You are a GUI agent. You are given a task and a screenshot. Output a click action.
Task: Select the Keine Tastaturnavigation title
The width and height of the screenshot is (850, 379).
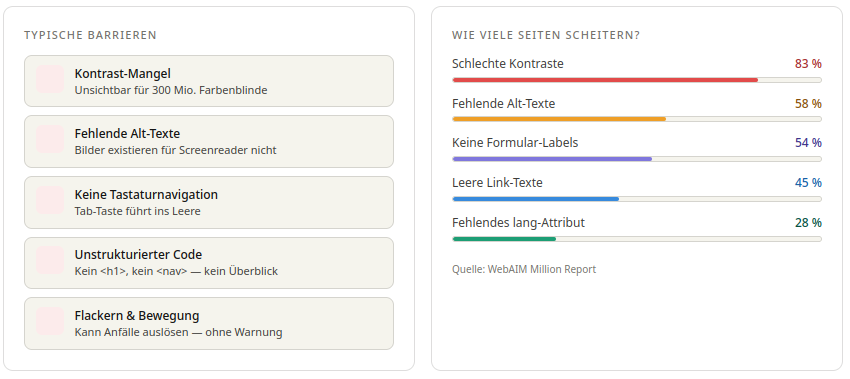pos(146,194)
